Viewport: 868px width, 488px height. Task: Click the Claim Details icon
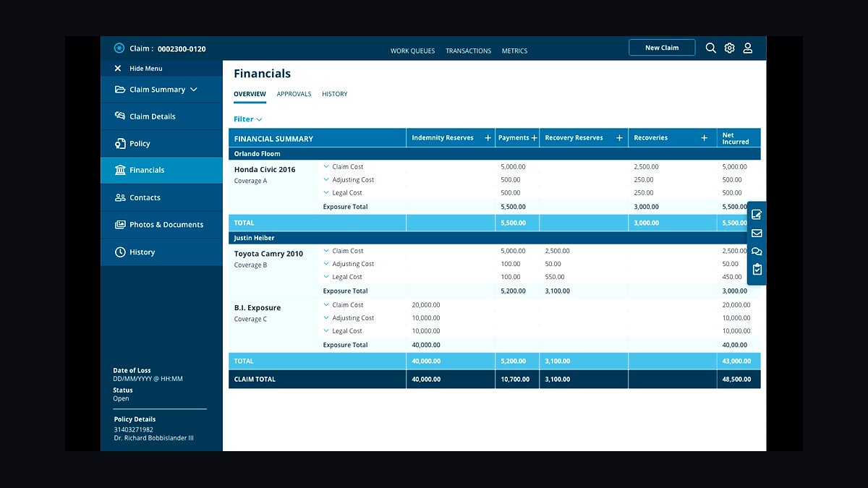(120, 116)
